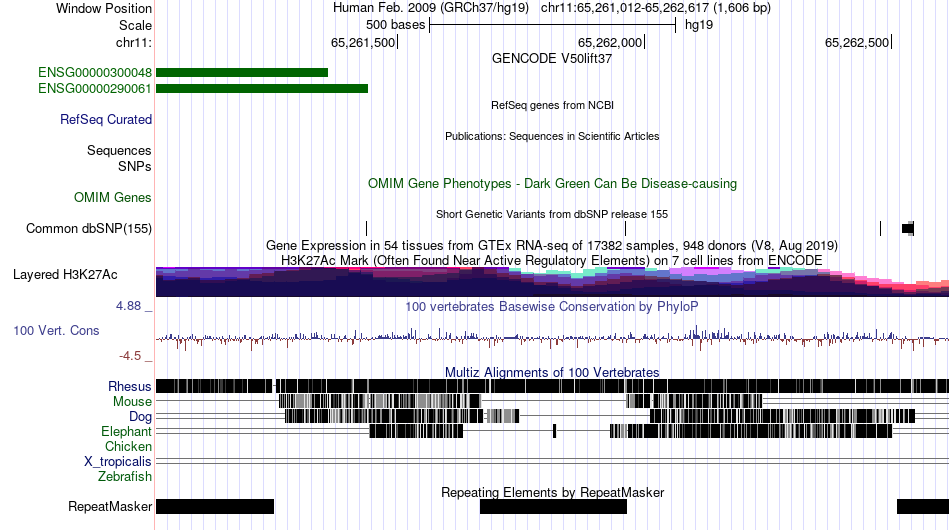Click the 65,262,000 ruler position
This screenshot has height=530, width=950.
pyautogui.click(x=611, y=42)
